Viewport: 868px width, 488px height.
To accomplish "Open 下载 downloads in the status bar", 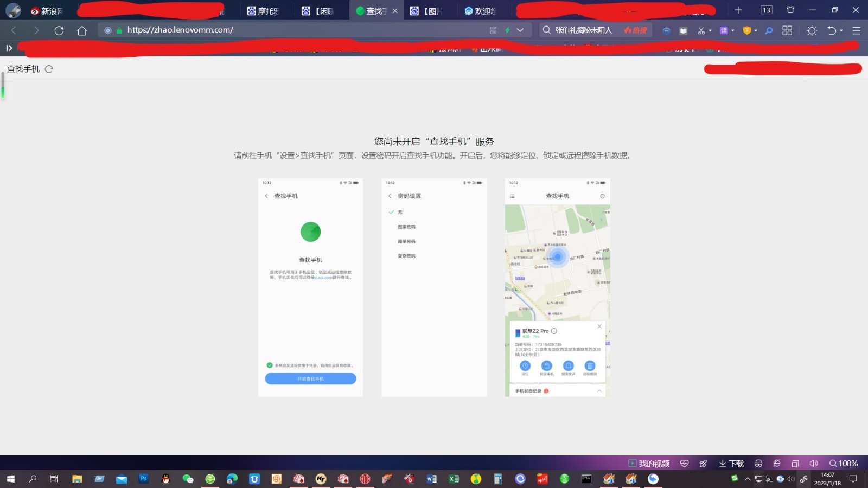I will [x=731, y=464].
